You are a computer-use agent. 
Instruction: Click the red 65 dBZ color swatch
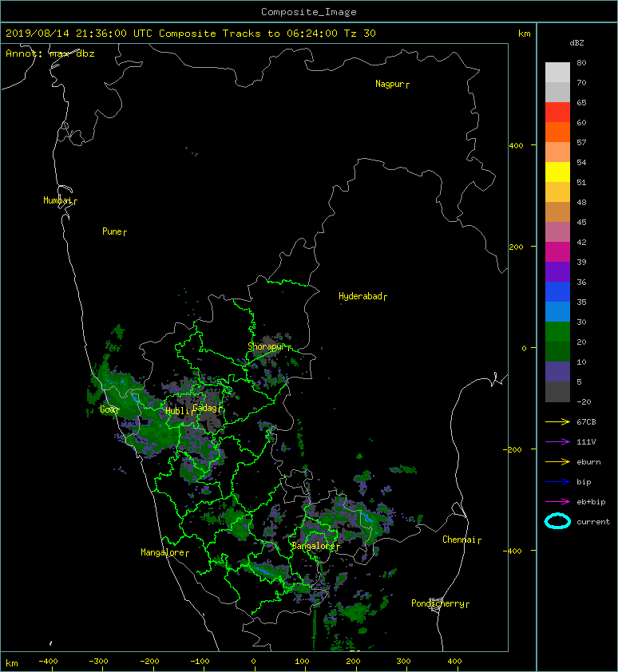557,112
